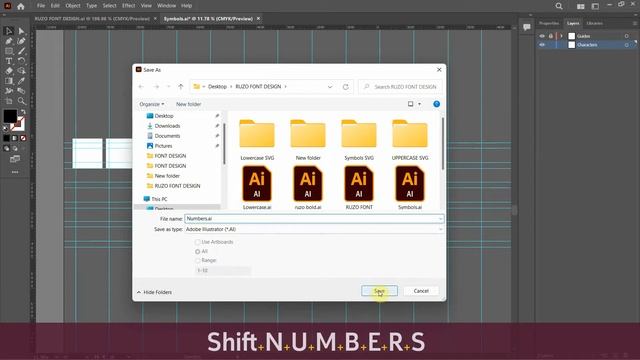This screenshot has width=640, height=360.
Task: Click the Illustrator Home icon
Action: coord(20,6)
